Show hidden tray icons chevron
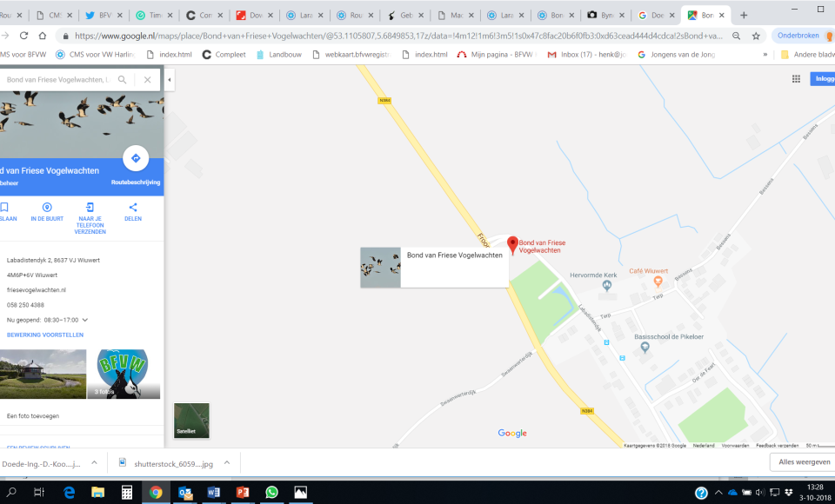Viewport: 835px width, 504px height. (x=718, y=493)
